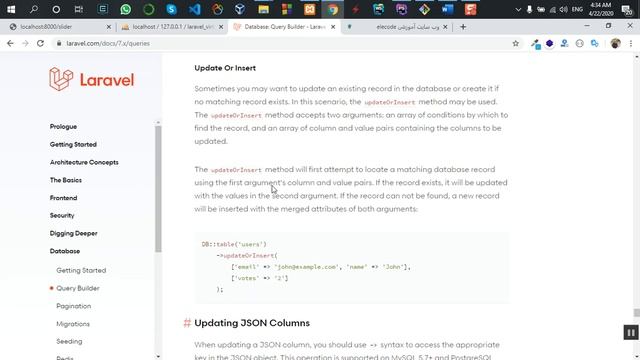This screenshot has width=640, height=360.
Task: Open the Windows Start menu
Action: coord(11,9)
